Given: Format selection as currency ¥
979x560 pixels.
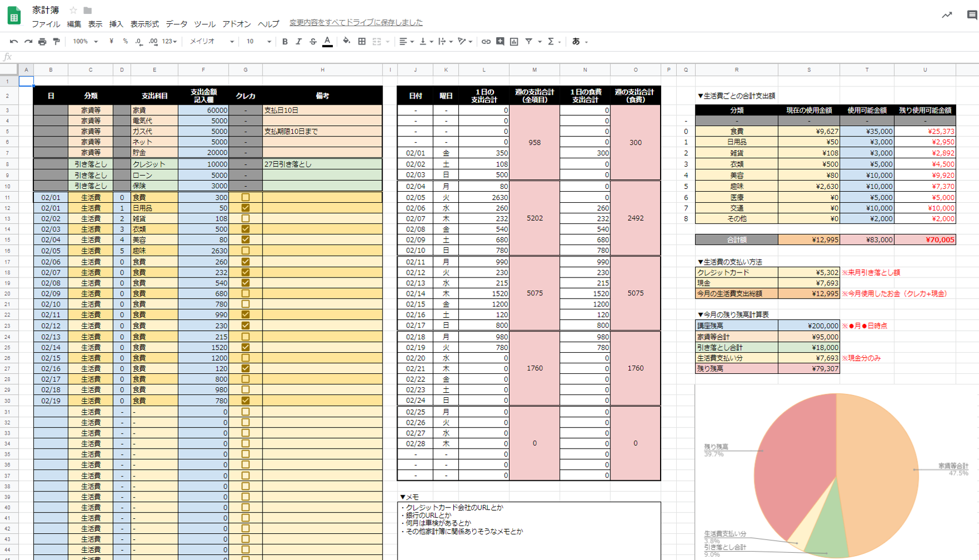Looking at the screenshot, I should (112, 42).
